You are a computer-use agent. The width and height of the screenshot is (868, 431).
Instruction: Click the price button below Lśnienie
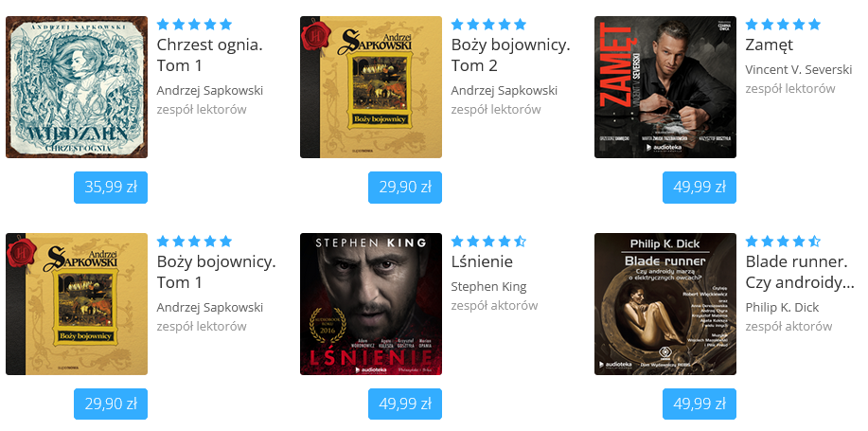coord(405,404)
